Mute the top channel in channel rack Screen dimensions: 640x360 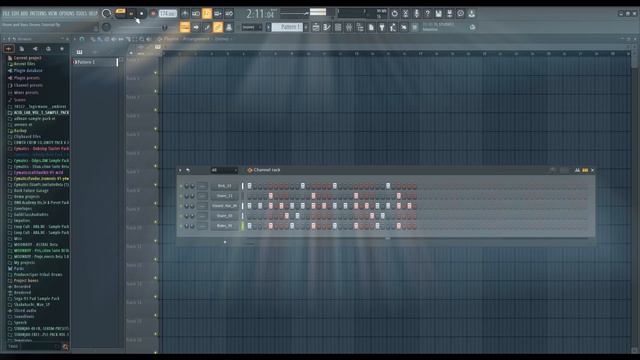click(181, 186)
